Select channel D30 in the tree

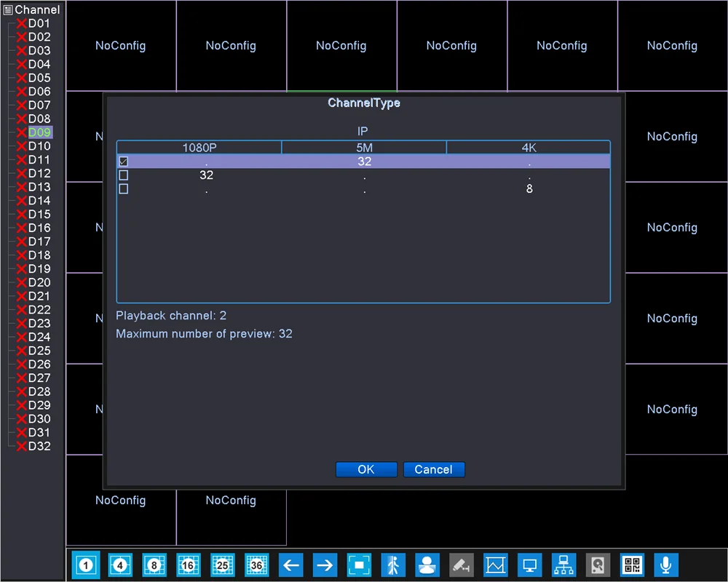tap(39, 418)
